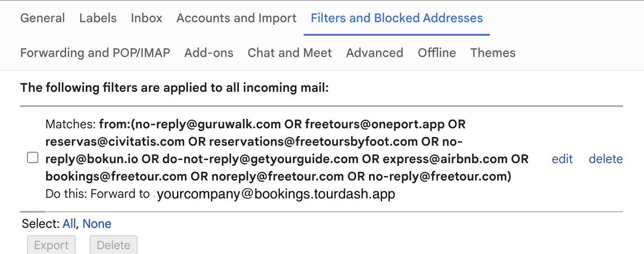The image size is (644, 254).
Task: Open Accounts and Import tab
Action: [x=236, y=18]
